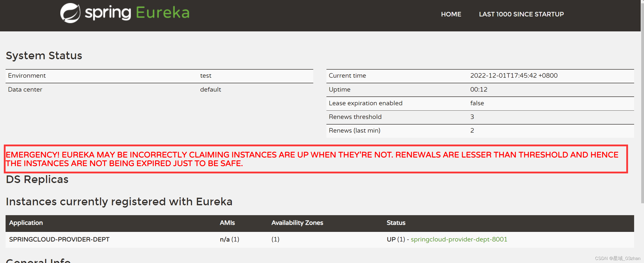Select 'Instances currently registered with Eureka' heading
This screenshot has width=644, height=263.
tap(119, 202)
